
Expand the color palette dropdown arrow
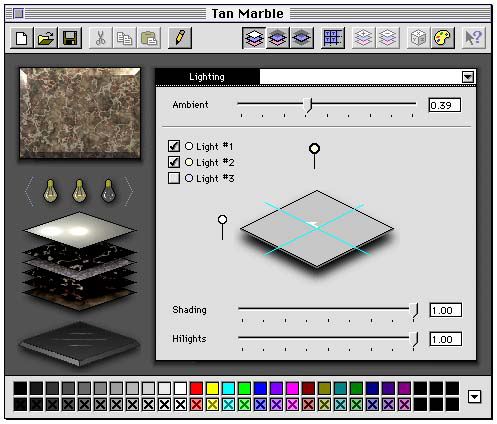[474, 397]
